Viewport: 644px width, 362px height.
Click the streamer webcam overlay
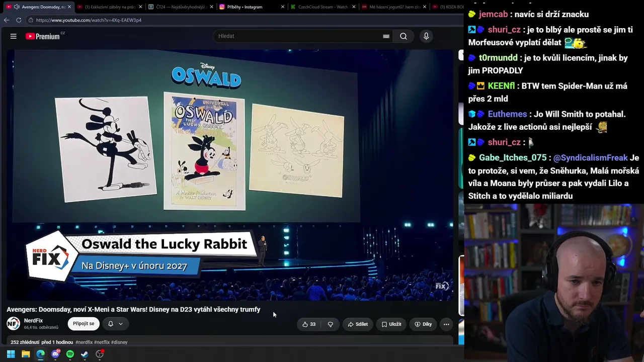click(554, 283)
